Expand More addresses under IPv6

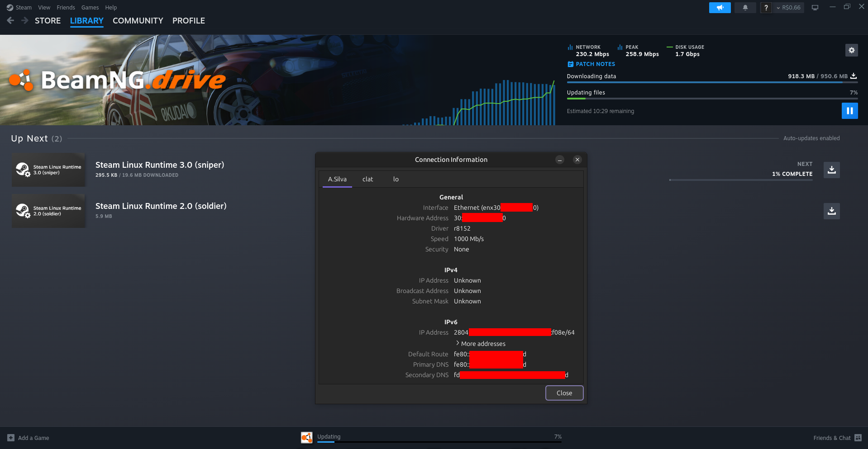pyautogui.click(x=480, y=344)
